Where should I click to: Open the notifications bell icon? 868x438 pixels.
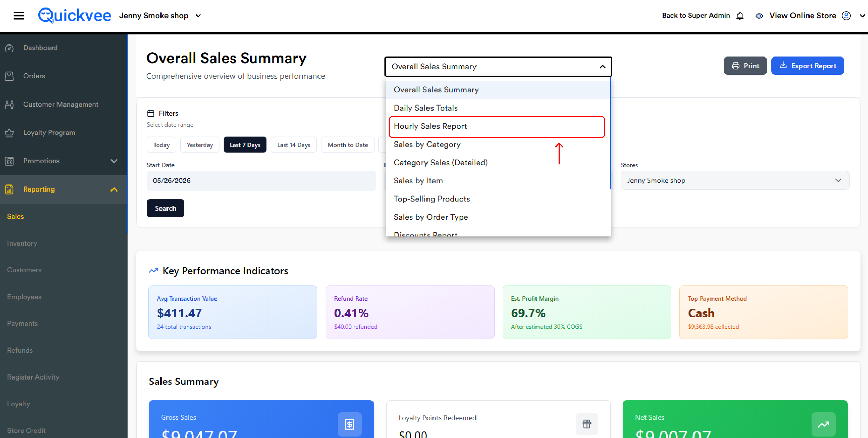click(740, 16)
